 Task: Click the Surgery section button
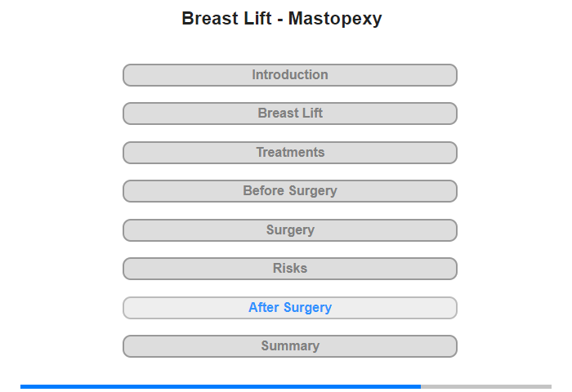[x=290, y=230]
